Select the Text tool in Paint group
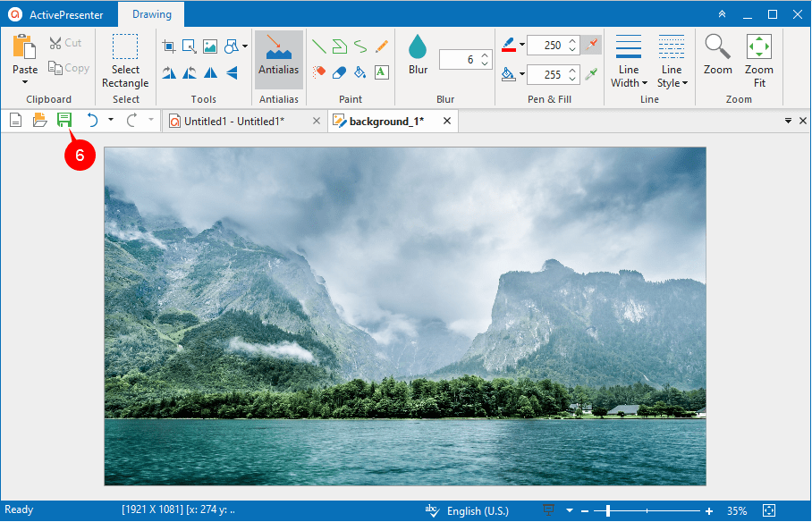Image resolution: width=812 pixels, height=522 pixels. [x=382, y=72]
